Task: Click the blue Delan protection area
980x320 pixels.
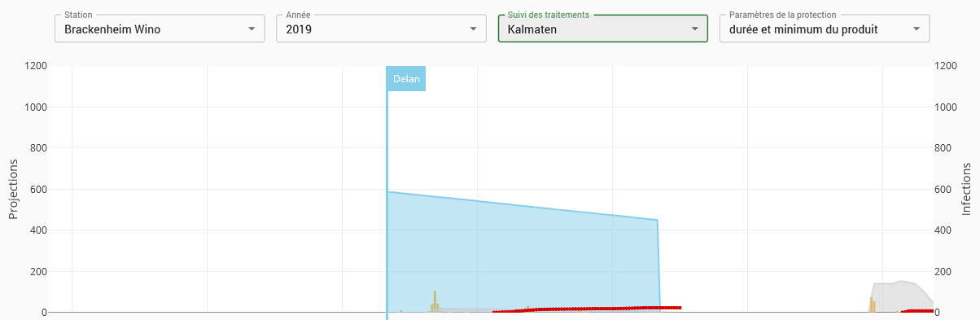Action: click(521, 252)
